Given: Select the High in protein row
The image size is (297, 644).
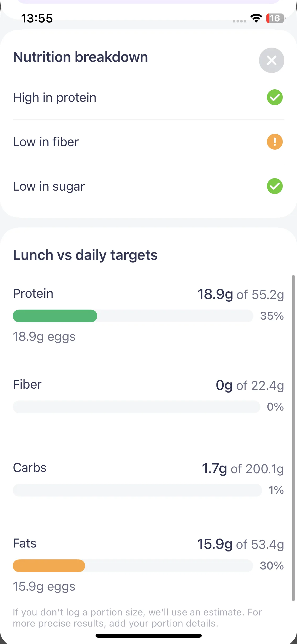Looking at the screenshot, I should tap(148, 98).
